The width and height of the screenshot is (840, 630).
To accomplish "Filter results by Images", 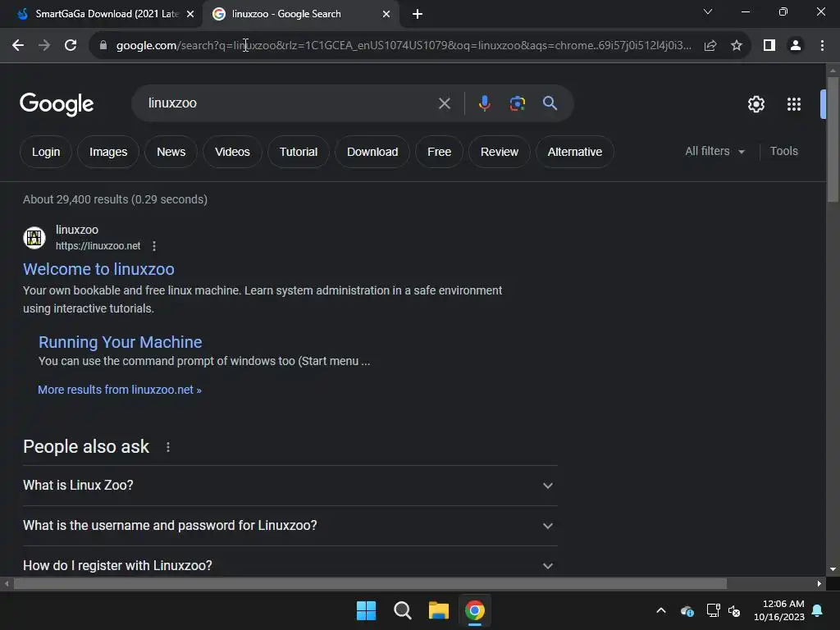I will [108, 152].
